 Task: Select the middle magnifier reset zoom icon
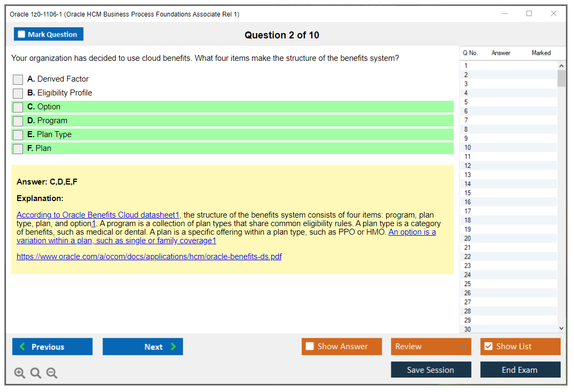coord(36,373)
